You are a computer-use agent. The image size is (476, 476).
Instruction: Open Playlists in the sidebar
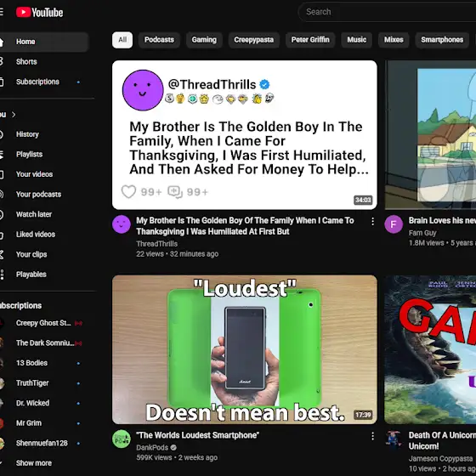[29, 154]
